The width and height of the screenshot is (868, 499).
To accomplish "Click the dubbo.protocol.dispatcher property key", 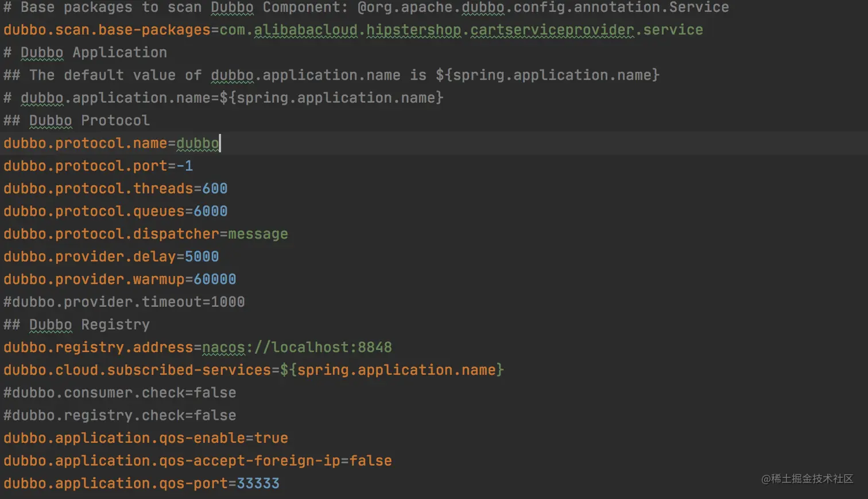I will pyautogui.click(x=111, y=234).
